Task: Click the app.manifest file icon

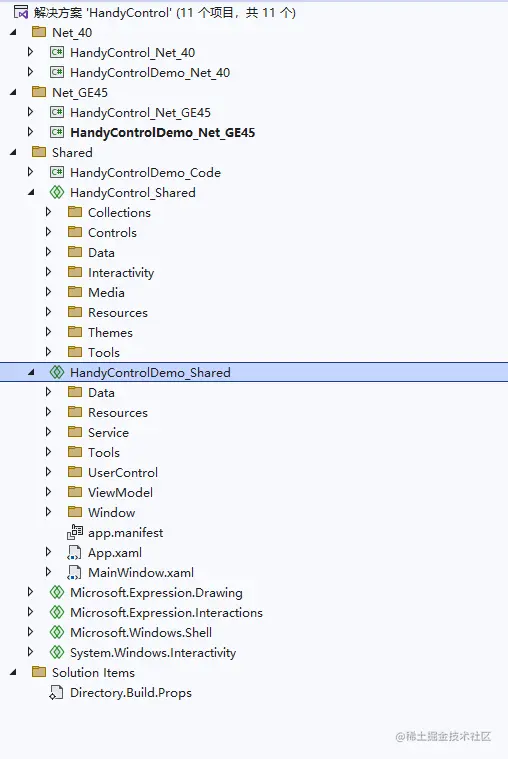Action: [75, 532]
